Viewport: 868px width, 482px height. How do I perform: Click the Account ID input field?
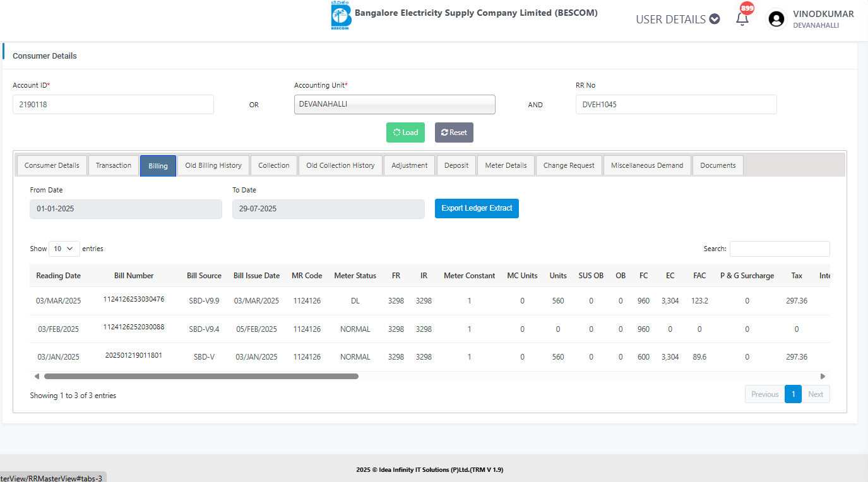pos(113,105)
